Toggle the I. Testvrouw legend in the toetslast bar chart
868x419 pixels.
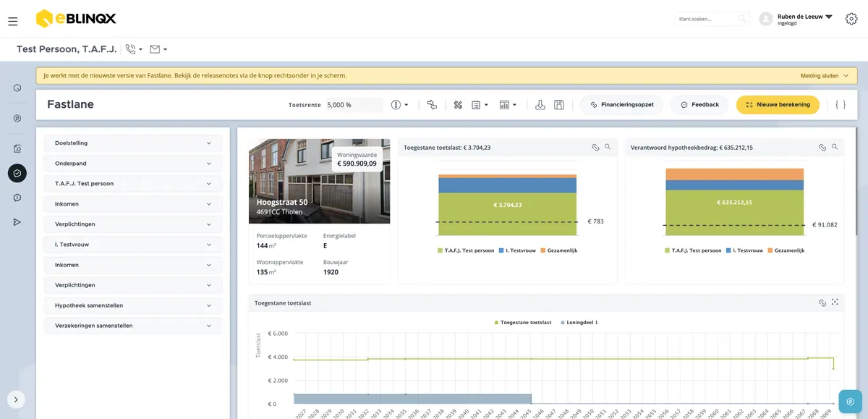click(516, 250)
